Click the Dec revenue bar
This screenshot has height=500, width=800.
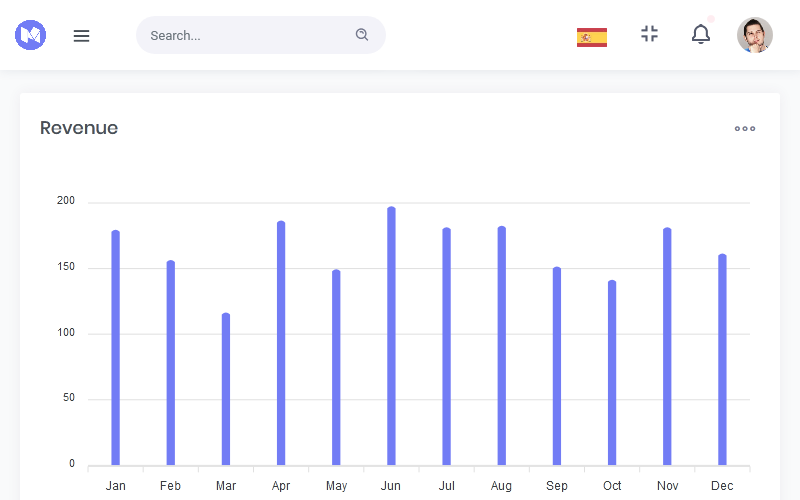(722, 359)
